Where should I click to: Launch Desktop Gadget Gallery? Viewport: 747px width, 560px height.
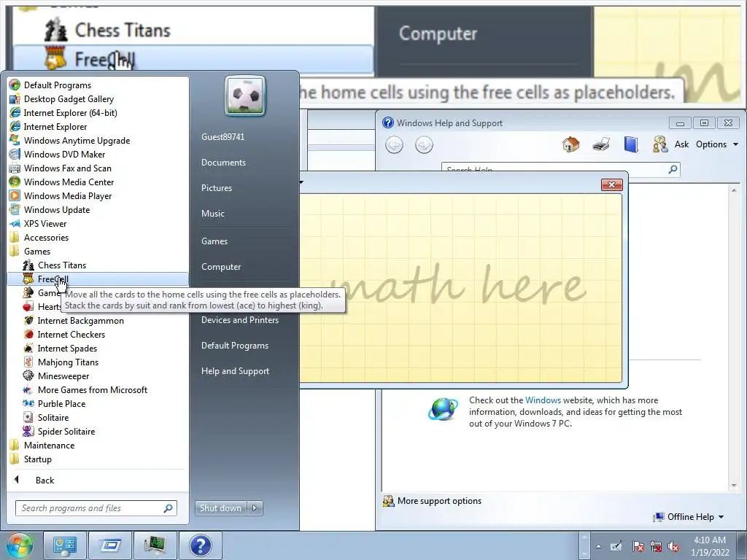[69, 99]
